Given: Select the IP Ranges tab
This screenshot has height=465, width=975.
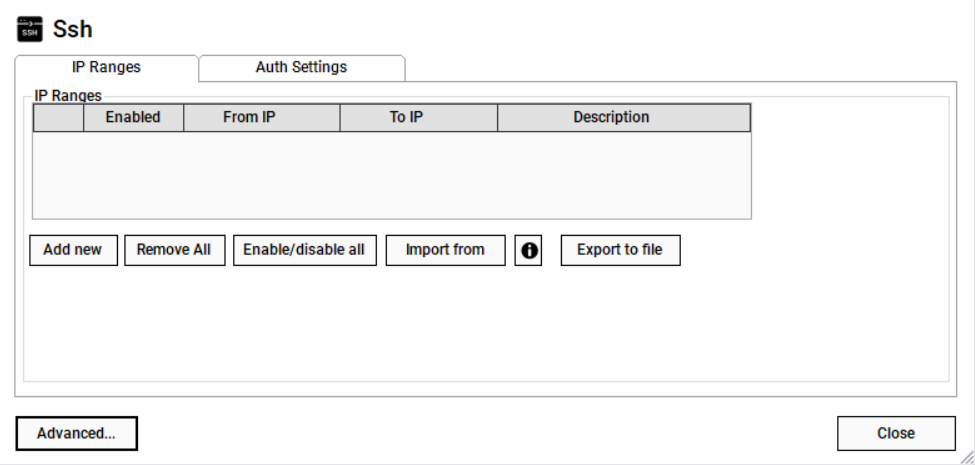Looking at the screenshot, I should (x=106, y=68).
